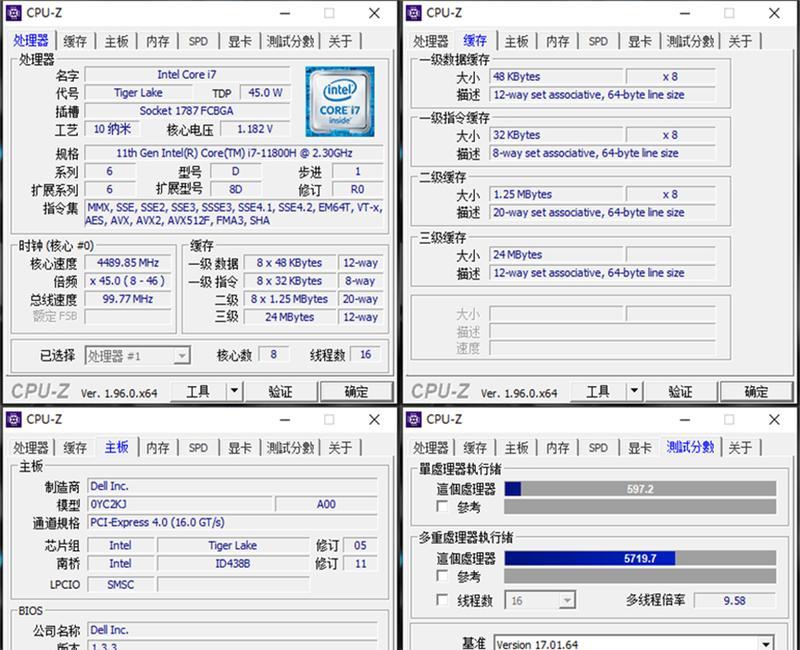The height and width of the screenshot is (650, 800).
Task: Open the 处理器 #1 selection dropdown
Action: point(138,356)
